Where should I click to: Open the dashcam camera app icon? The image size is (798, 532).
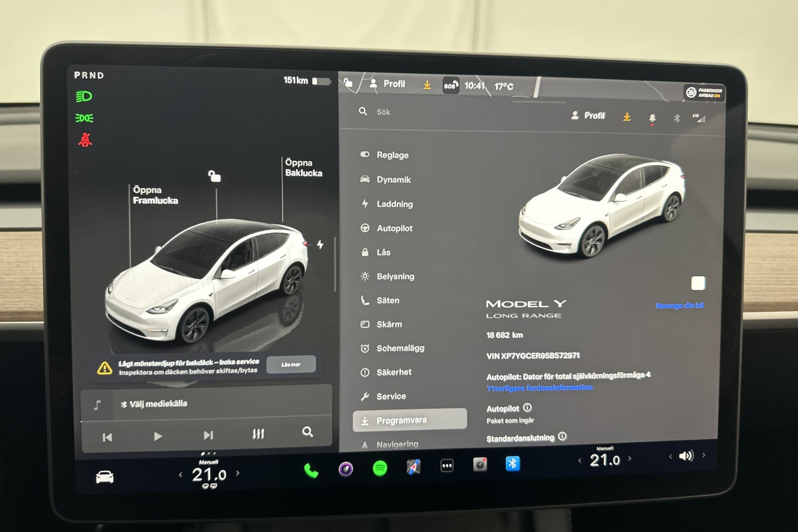480,464
